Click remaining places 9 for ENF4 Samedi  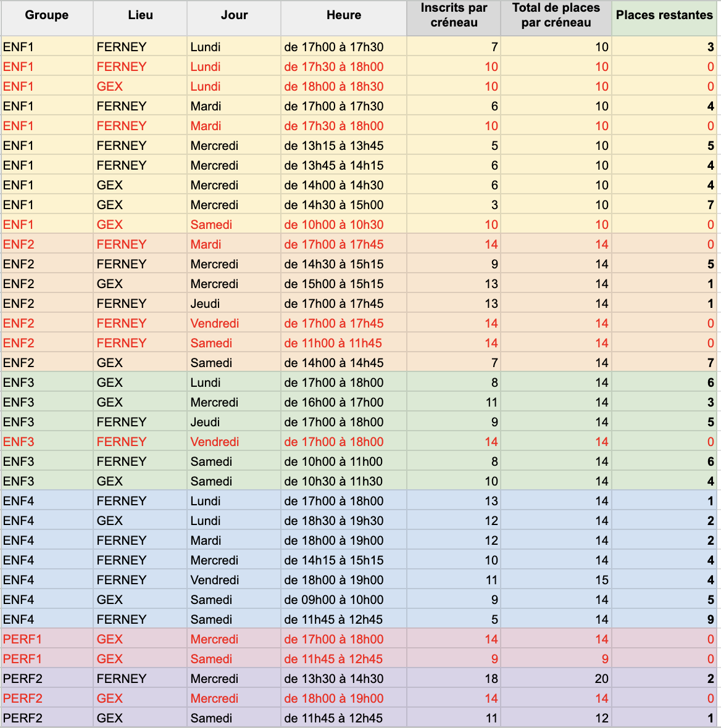click(x=664, y=619)
